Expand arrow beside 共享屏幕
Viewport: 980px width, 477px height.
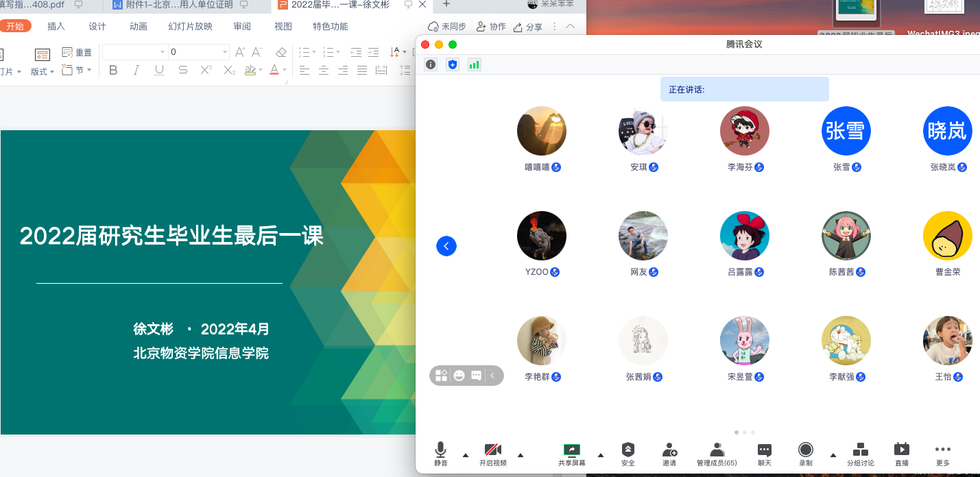(601, 454)
